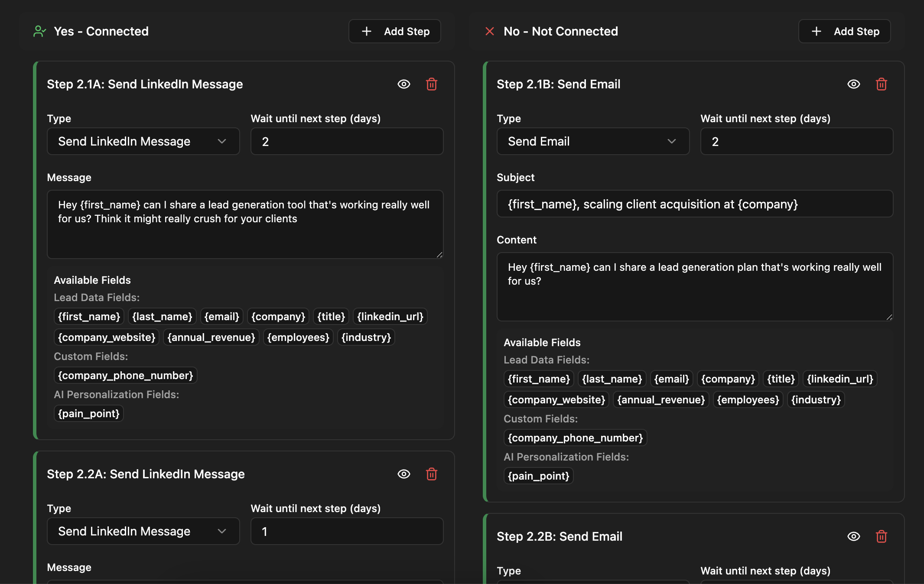The width and height of the screenshot is (924, 584).
Task: Insert {pain_point} field in Step 2.1A
Action: click(88, 413)
